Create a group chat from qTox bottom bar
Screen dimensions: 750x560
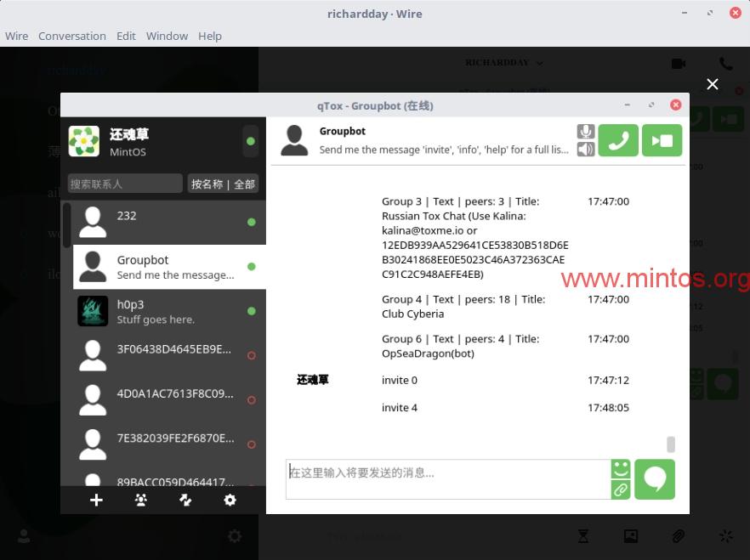point(140,501)
